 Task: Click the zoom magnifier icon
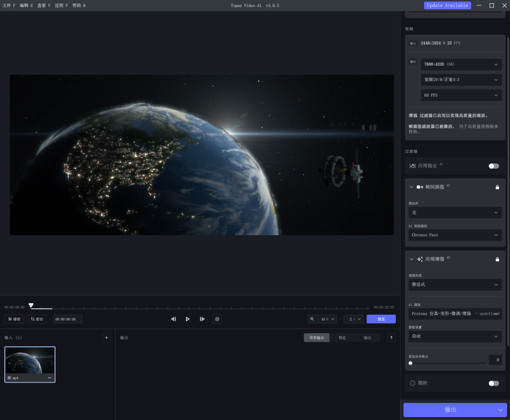312,319
